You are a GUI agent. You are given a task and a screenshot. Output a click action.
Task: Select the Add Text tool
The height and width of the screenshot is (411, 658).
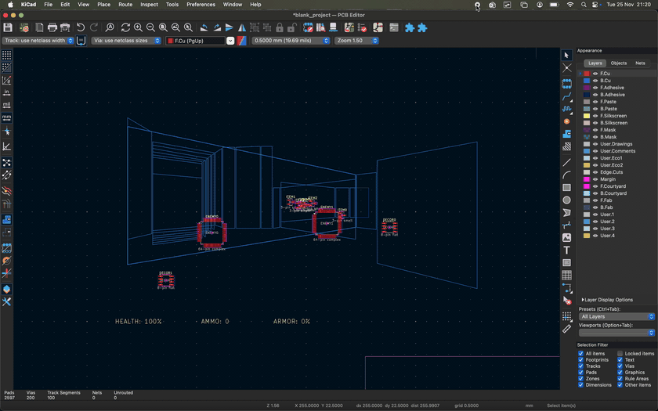click(567, 250)
